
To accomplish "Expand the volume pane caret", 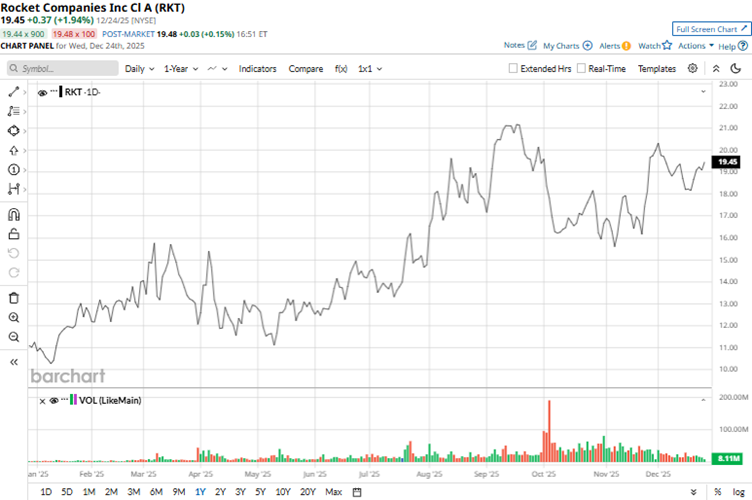I will (x=703, y=399).
